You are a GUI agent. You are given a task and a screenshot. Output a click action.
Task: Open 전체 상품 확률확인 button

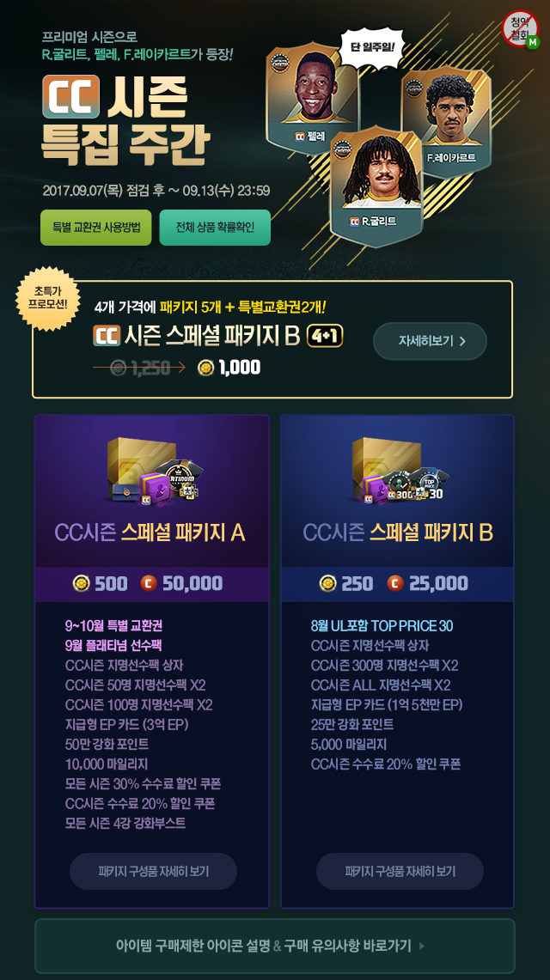point(215,228)
